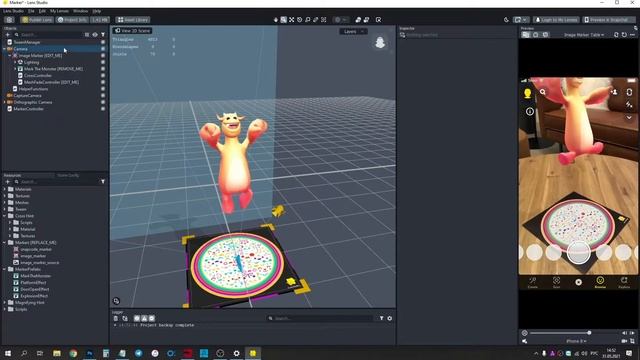The image size is (640, 360).
Task: Open the Lens Studio menu
Action: click(x=13, y=11)
